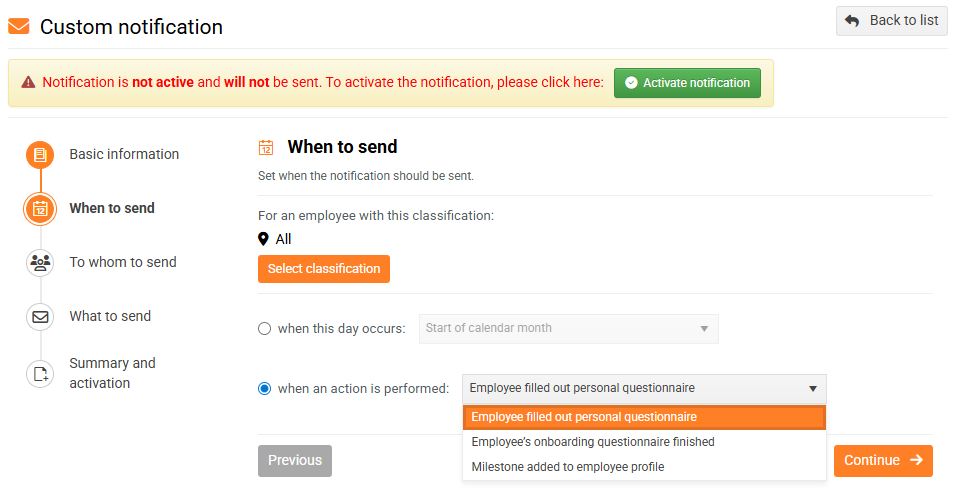Select the 'when this day occurs' radio button
Viewport: 953px width, 490px height.
pyautogui.click(x=264, y=328)
